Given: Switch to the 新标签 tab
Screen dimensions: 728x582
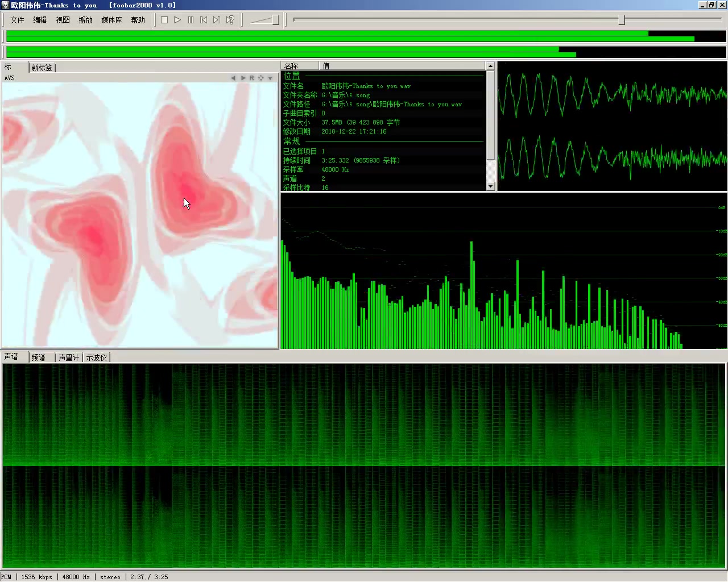Looking at the screenshot, I should (x=42, y=68).
